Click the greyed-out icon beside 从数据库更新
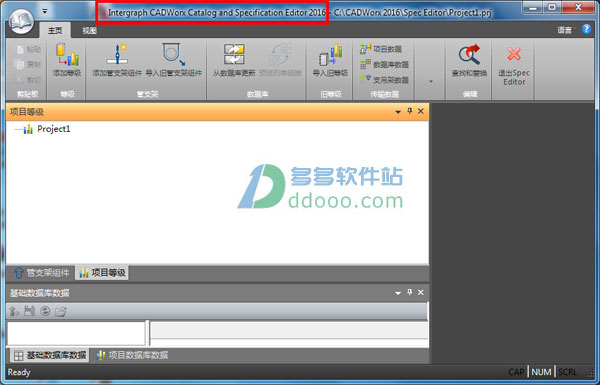Image resolution: width=600 pixels, height=385 pixels. [x=280, y=60]
